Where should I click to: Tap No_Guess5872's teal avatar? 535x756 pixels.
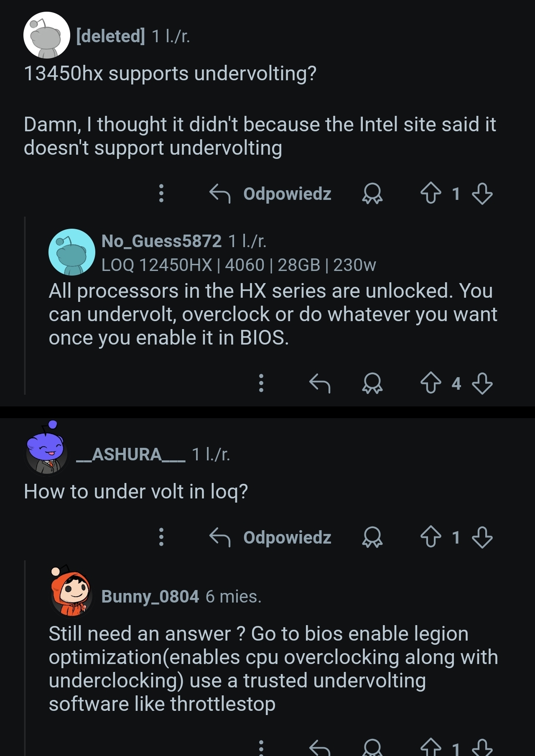pyautogui.click(x=72, y=252)
